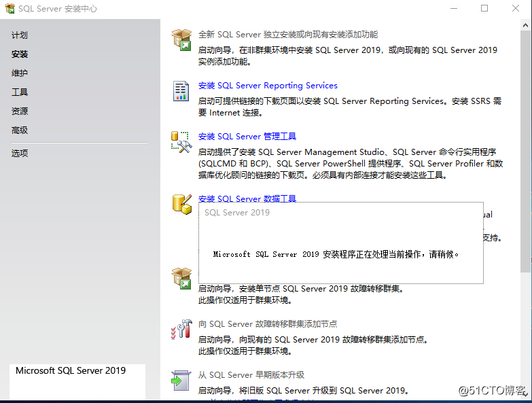Screen dimensions: 532x403
Task: Click 启动向导，将旧版 SQL Server 升级 description
Action: [x=304, y=391]
